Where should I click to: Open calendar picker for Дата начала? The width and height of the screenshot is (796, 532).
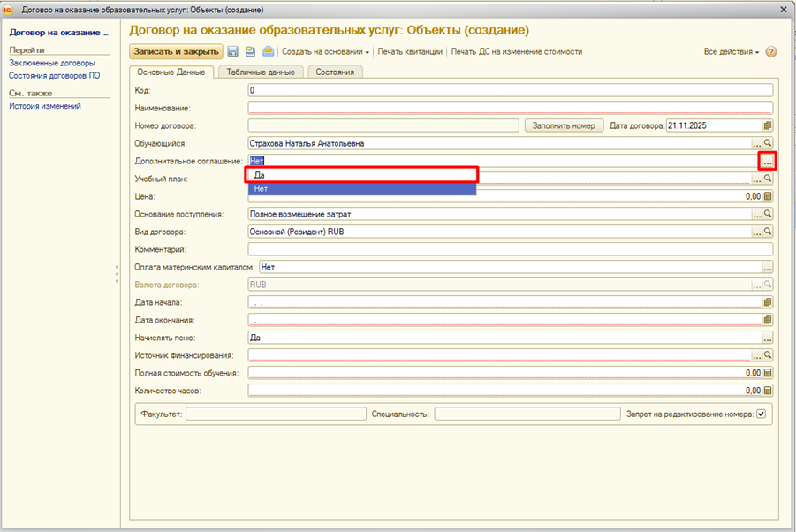pos(768,302)
